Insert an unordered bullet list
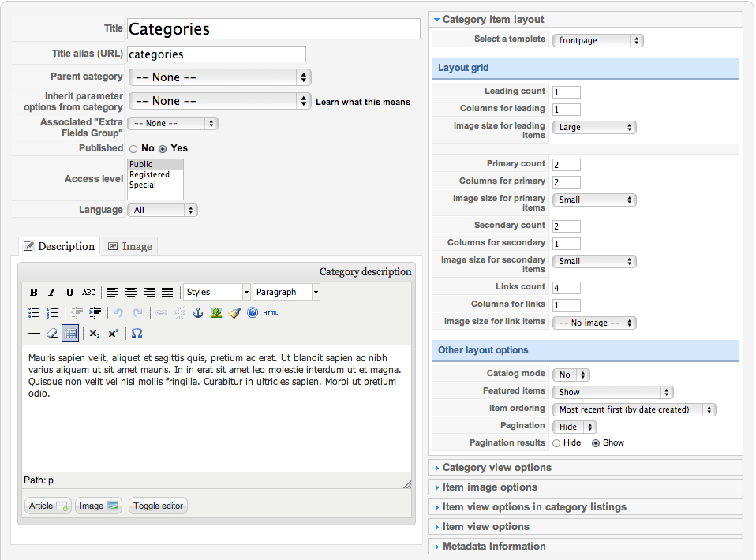The image size is (756, 560). [33, 313]
